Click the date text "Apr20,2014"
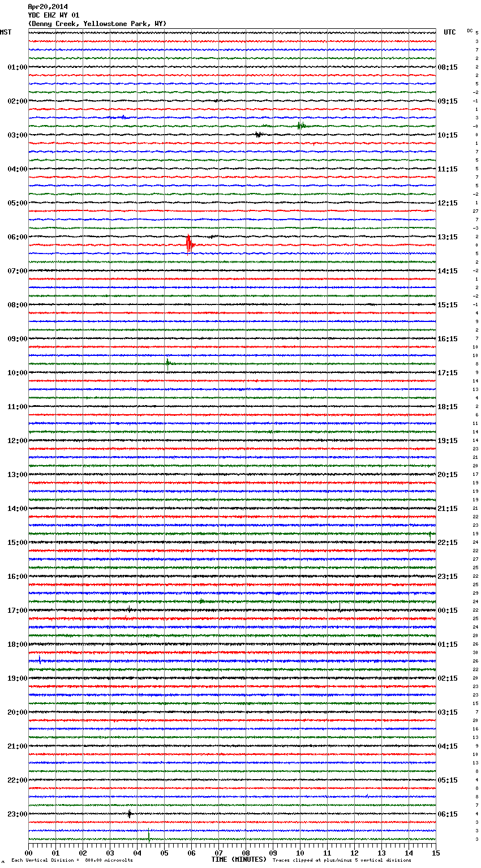481x868 pixels. pos(48,7)
